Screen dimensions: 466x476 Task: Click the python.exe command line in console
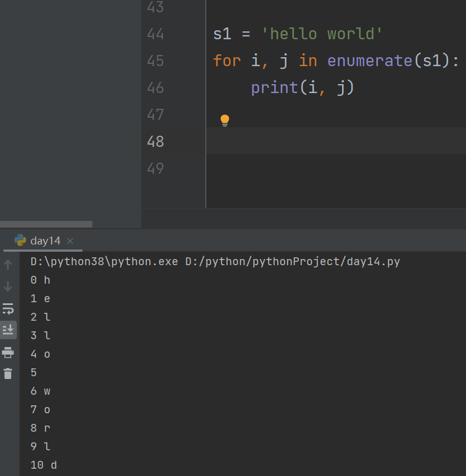coord(215,262)
